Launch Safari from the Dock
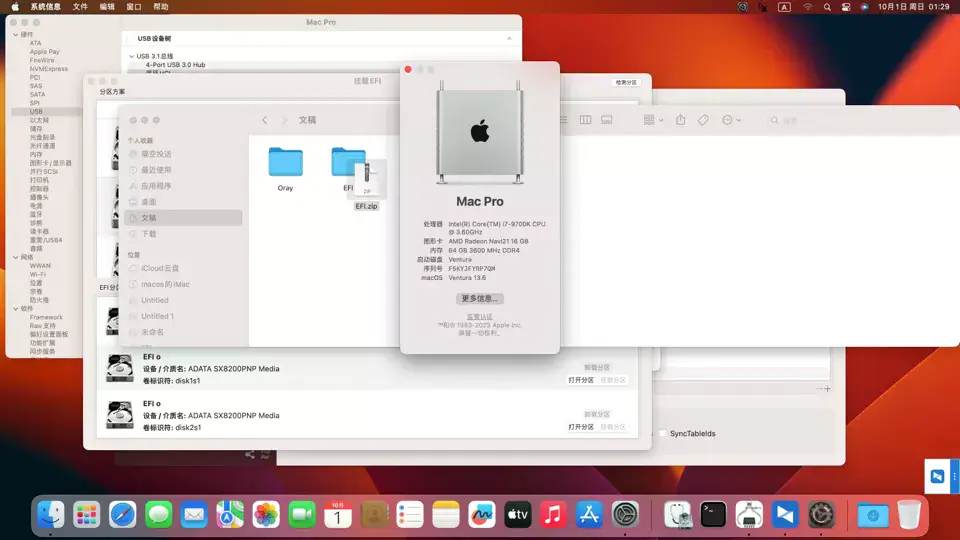 (x=122, y=515)
